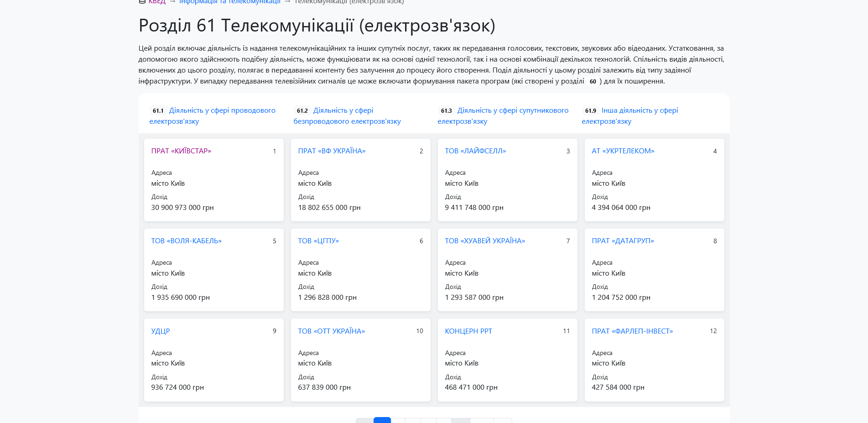
Task: Select income value 18 802 655 000 грн
Action: 329,208
